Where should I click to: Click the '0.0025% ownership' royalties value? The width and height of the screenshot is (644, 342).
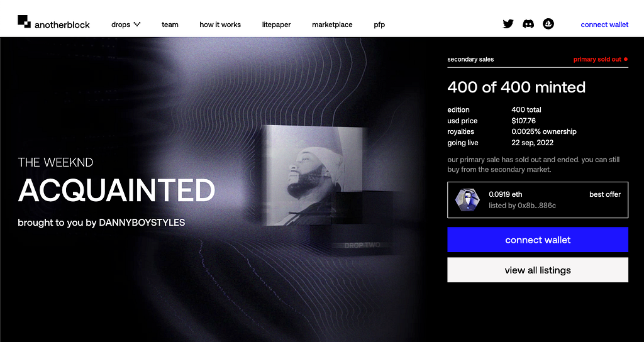coord(544,131)
